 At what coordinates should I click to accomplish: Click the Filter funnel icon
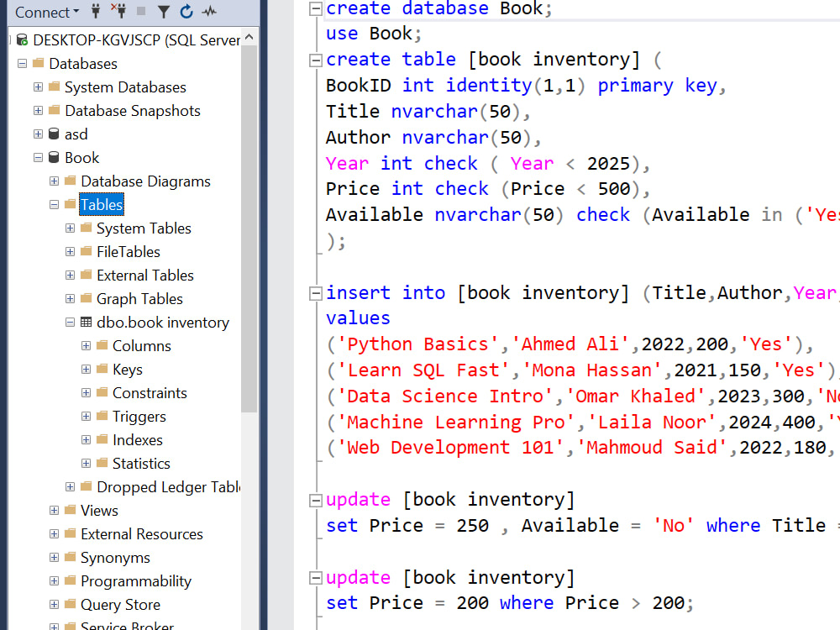pos(164,11)
